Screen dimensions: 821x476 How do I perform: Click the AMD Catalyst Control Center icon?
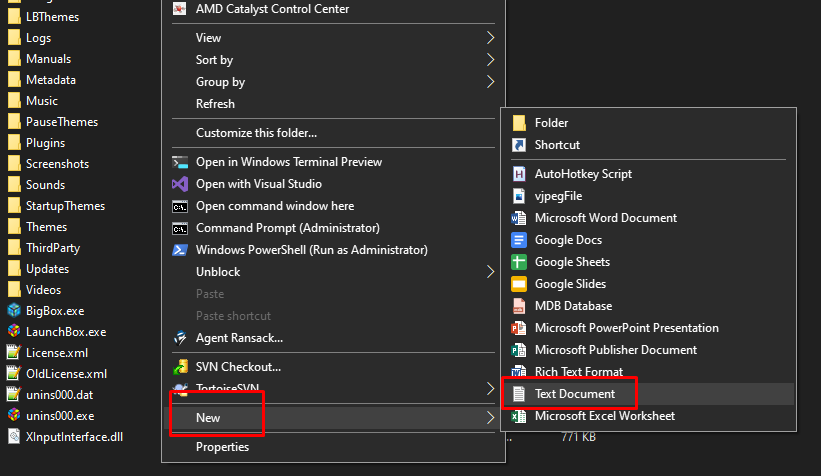click(180, 8)
